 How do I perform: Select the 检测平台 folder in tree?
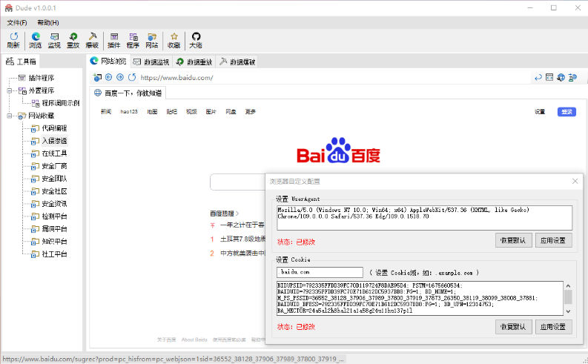point(54,216)
